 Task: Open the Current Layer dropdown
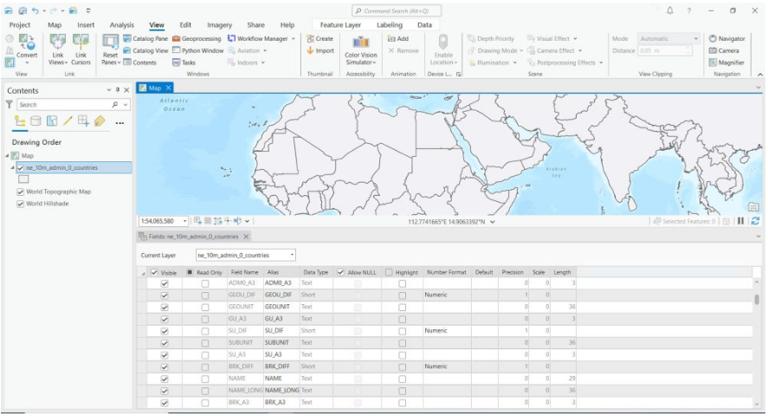(245, 255)
